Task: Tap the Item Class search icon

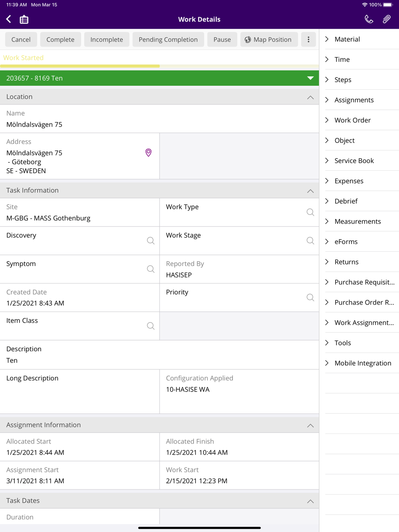Action: point(150,326)
